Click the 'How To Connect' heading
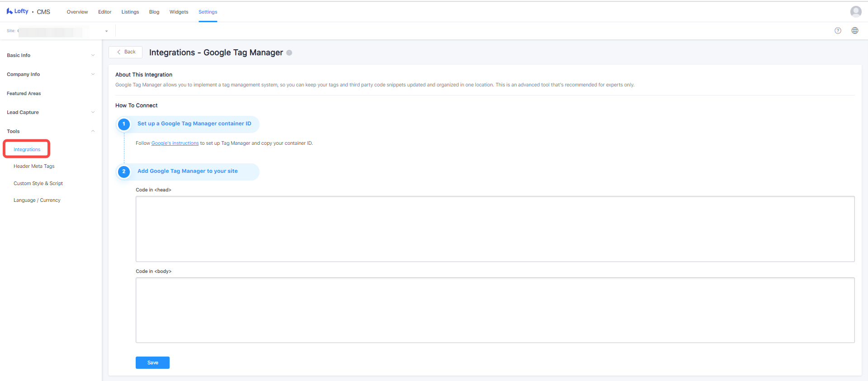This screenshot has width=868, height=381. point(137,105)
